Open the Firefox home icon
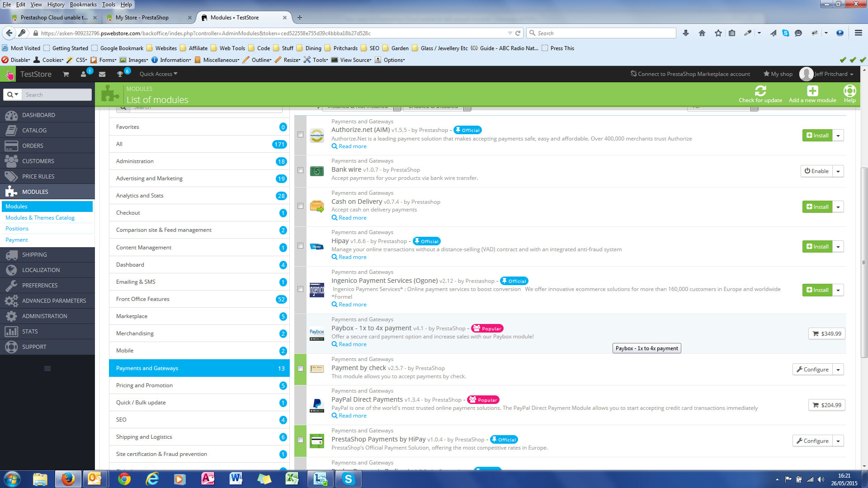The image size is (868, 488). coord(702,33)
